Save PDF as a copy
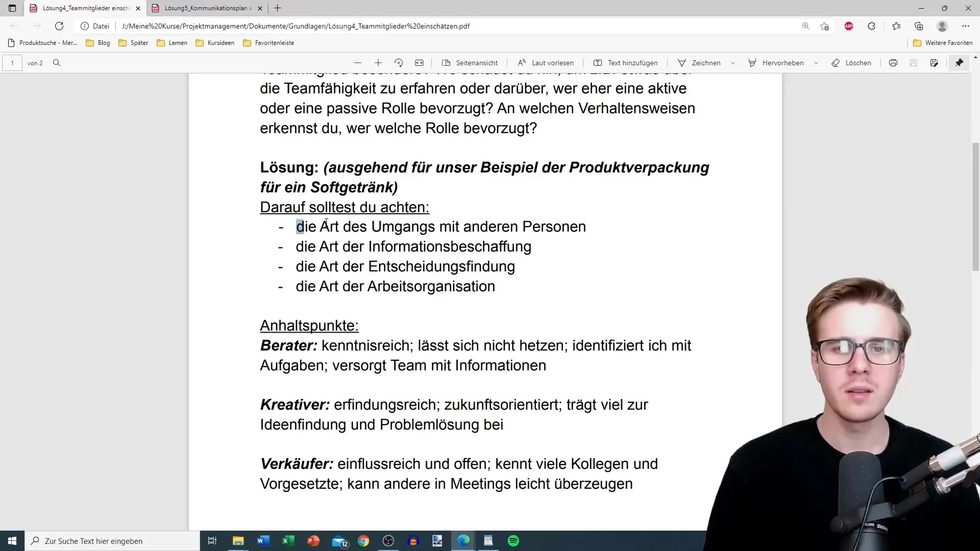Image resolution: width=980 pixels, height=551 pixels. [934, 63]
